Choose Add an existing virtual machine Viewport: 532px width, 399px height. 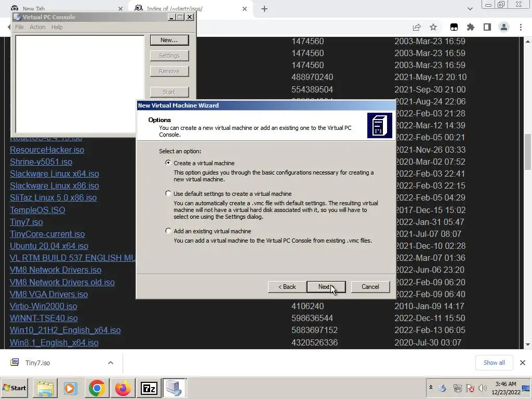[x=168, y=231]
